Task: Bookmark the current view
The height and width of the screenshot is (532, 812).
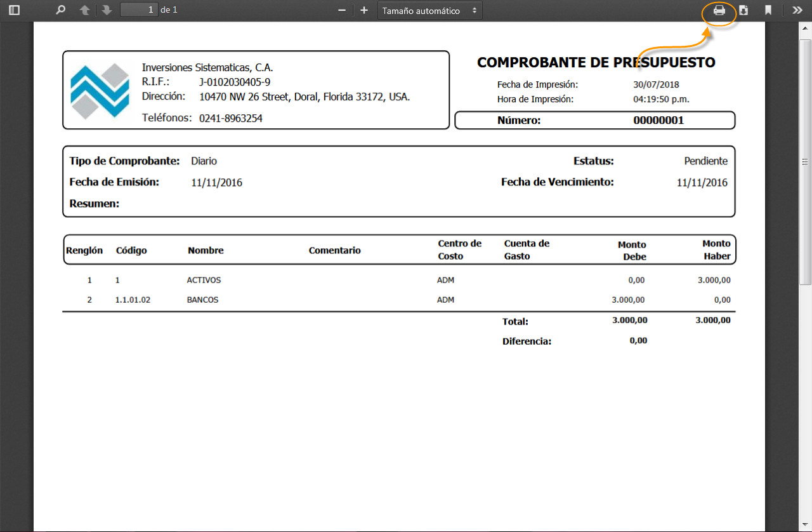Action: [x=768, y=10]
